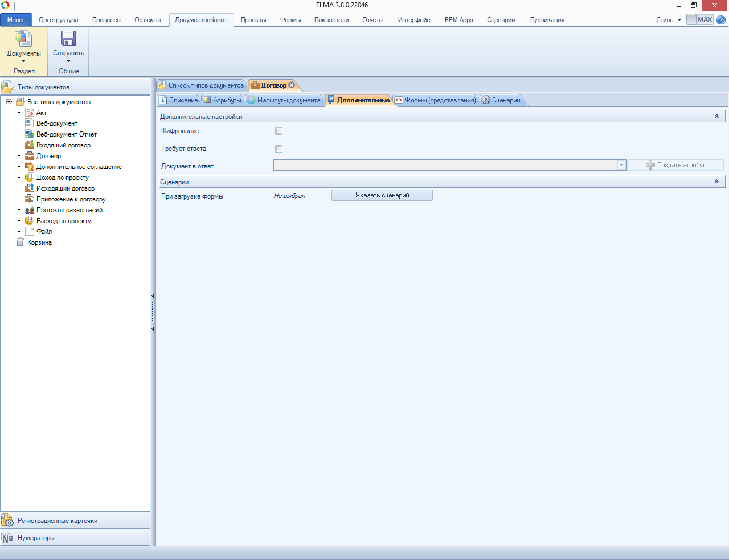Click the Корзина trash bin icon

point(21,242)
